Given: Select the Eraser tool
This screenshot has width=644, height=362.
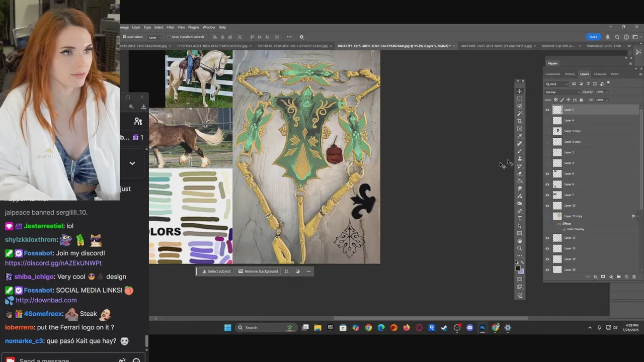Looking at the screenshot, I should point(520,173).
